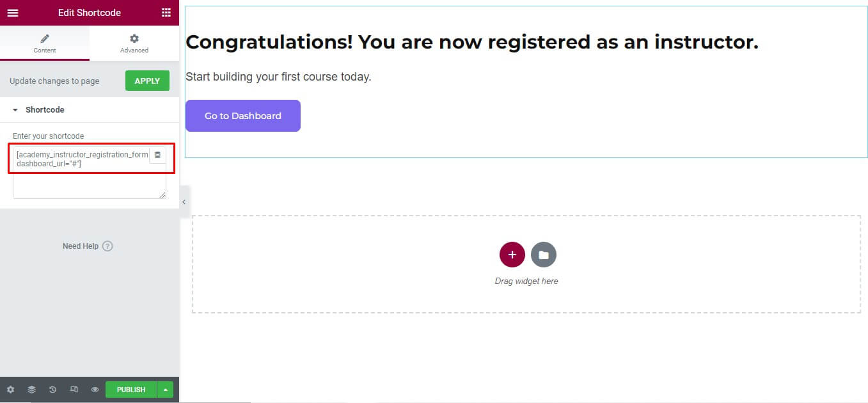Screen dimensions: 868x403
Task: Expand the Publish save options arrow
Action: 166,390
